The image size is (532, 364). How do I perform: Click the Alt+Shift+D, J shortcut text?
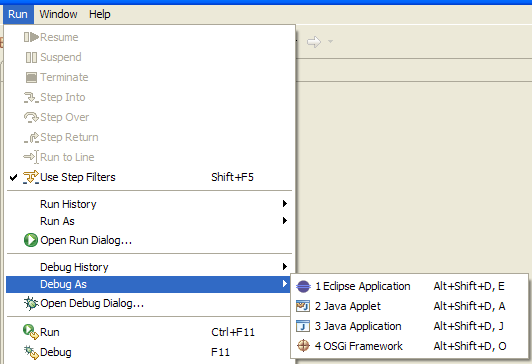(468, 326)
